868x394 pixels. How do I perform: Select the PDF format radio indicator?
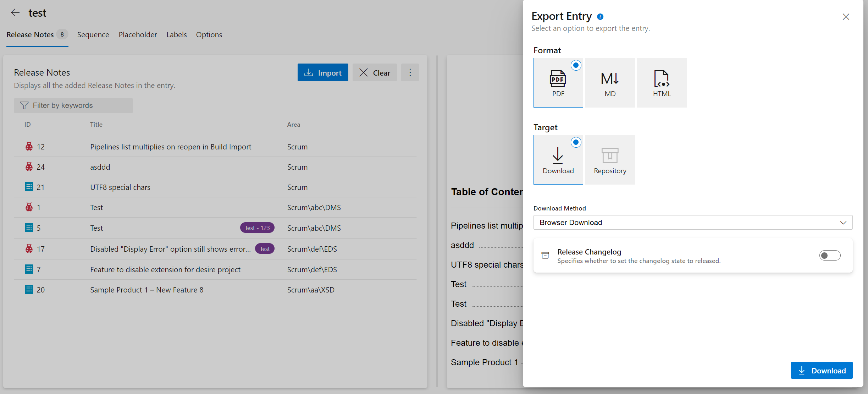[576, 65]
